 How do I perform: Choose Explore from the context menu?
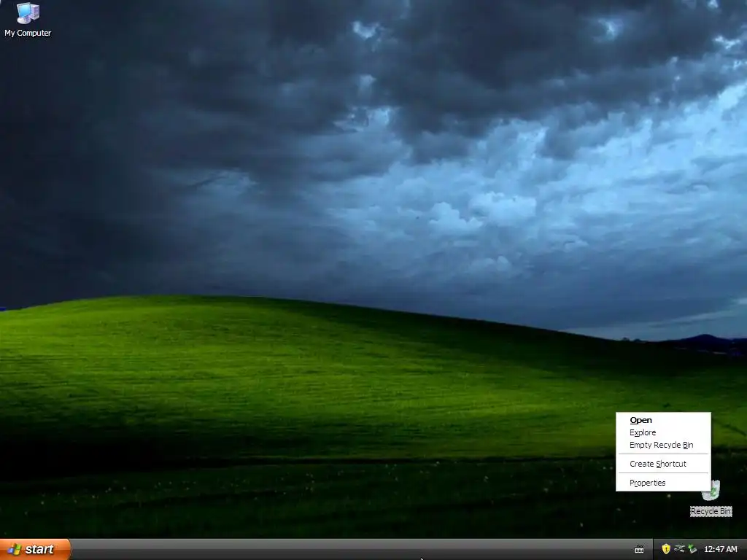[663, 432]
